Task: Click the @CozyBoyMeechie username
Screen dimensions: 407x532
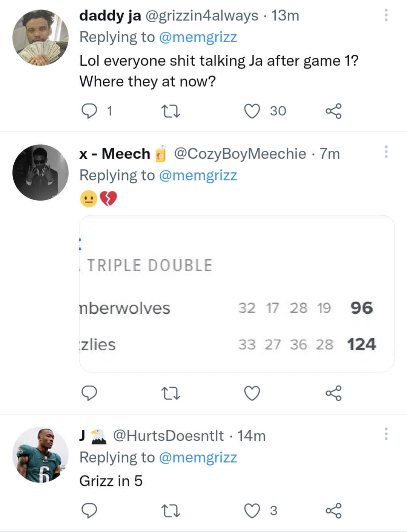Action: pos(240,153)
